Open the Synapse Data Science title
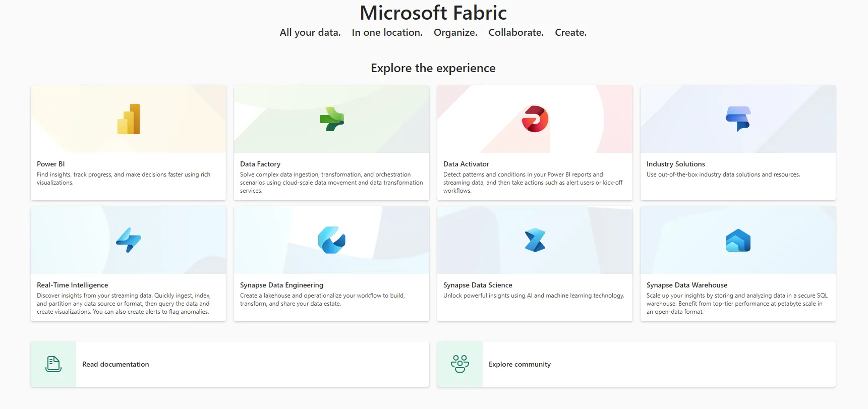Viewport: 868px width, 409px height. point(478,285)
